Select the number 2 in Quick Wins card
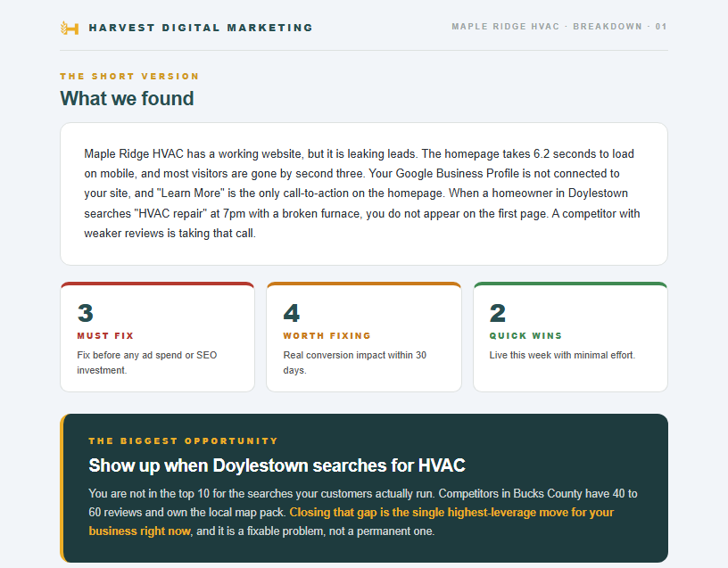This screenshot has width=728, height=568. point(497,313)
